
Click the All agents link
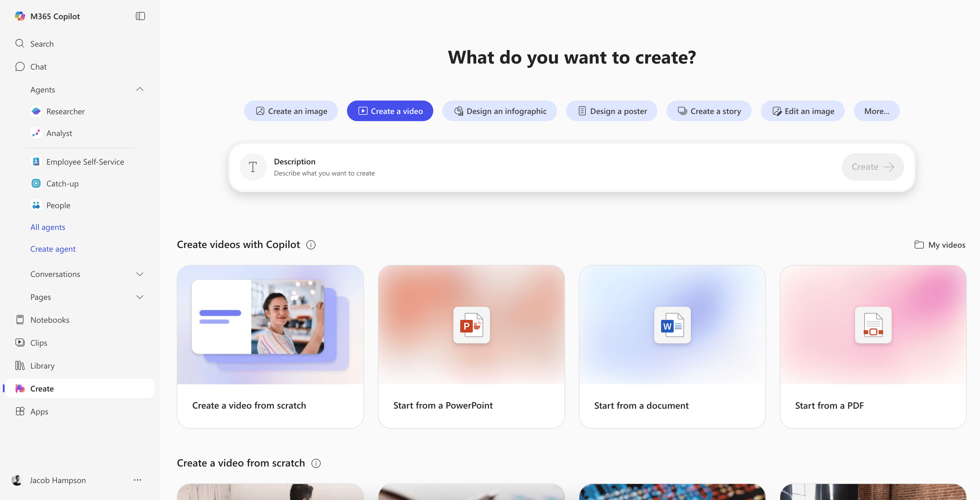[x=48, y=227]
